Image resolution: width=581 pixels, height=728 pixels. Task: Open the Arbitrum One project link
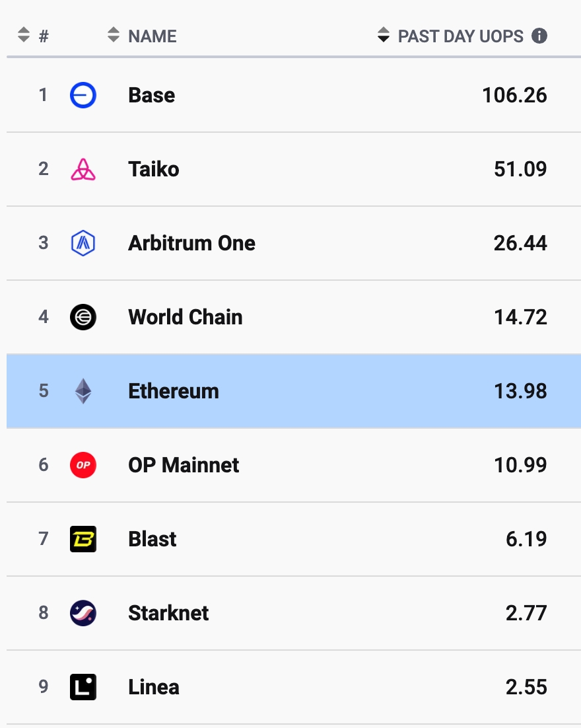coord(191,243)
